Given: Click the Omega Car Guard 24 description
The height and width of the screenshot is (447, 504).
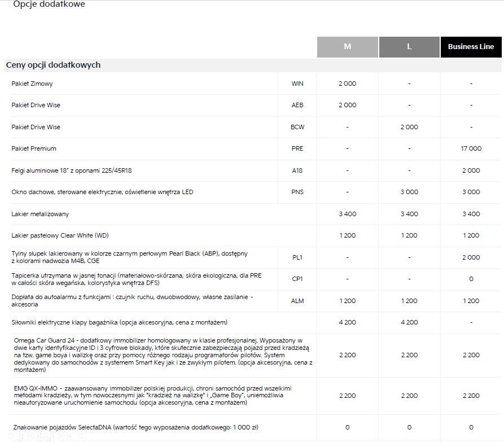Looking at the screenshot, I should [x=163, y=355].
